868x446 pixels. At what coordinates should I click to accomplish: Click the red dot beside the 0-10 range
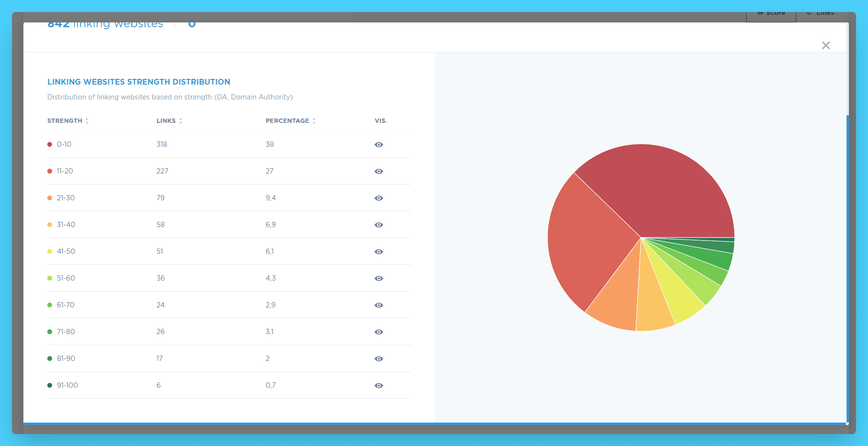[50, 144]
